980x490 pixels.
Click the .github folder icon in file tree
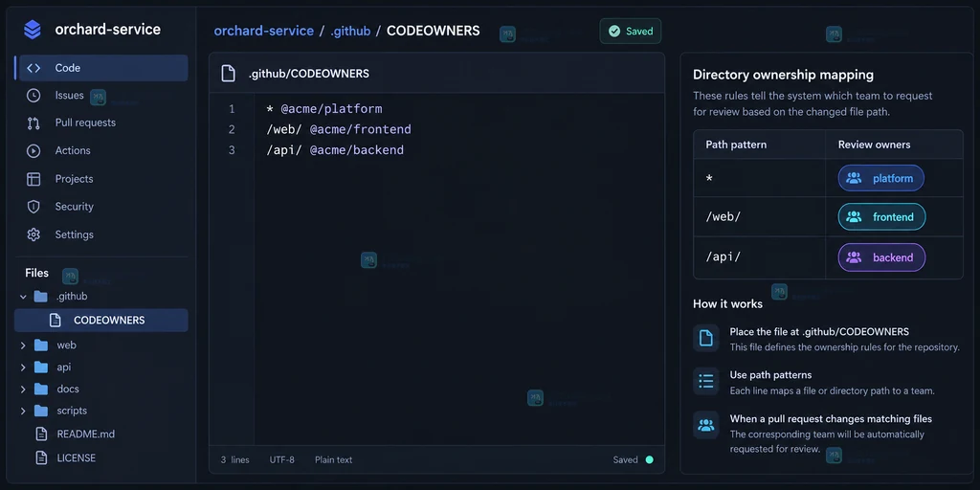pos(40,297)
